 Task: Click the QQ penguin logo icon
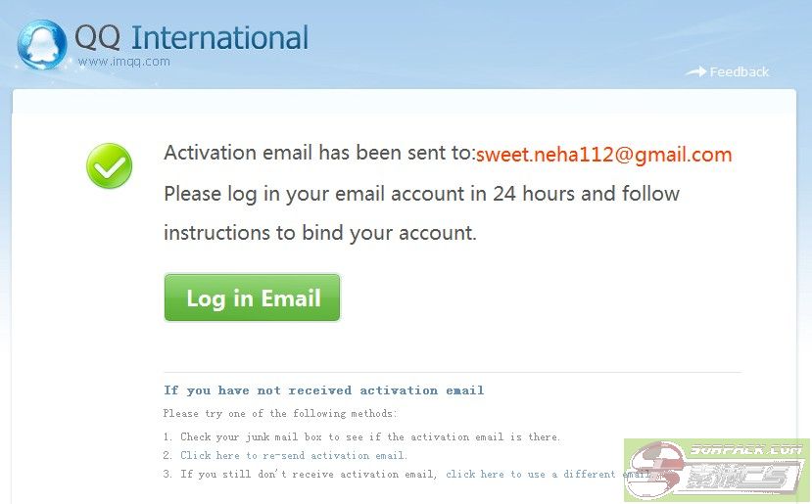click(42, 44)
